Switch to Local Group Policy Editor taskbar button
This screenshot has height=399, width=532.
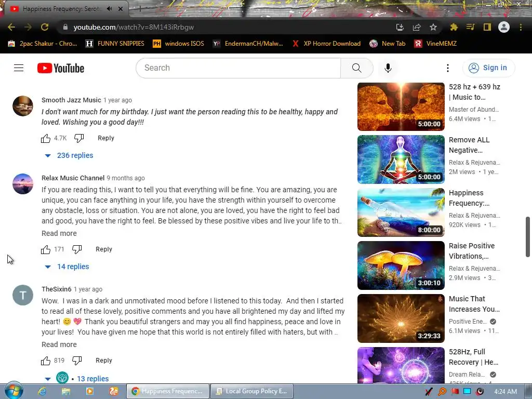point(252,391)
